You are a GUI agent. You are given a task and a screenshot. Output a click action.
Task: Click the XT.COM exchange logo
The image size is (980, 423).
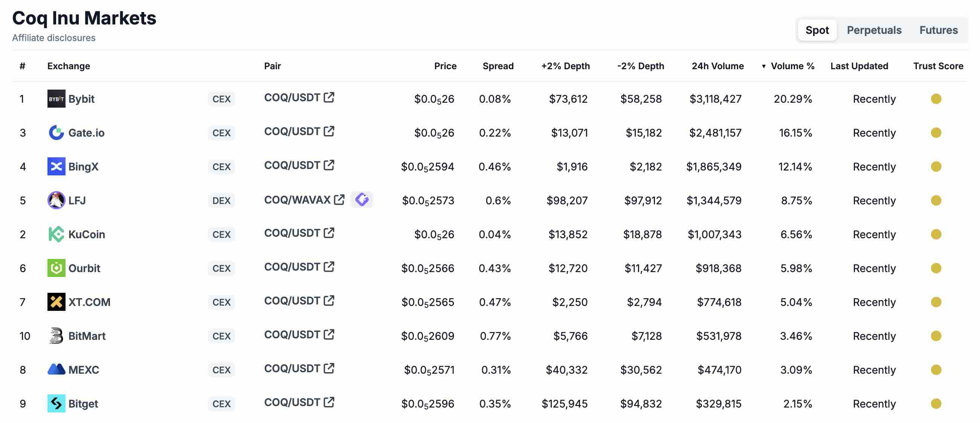point(56,302)
